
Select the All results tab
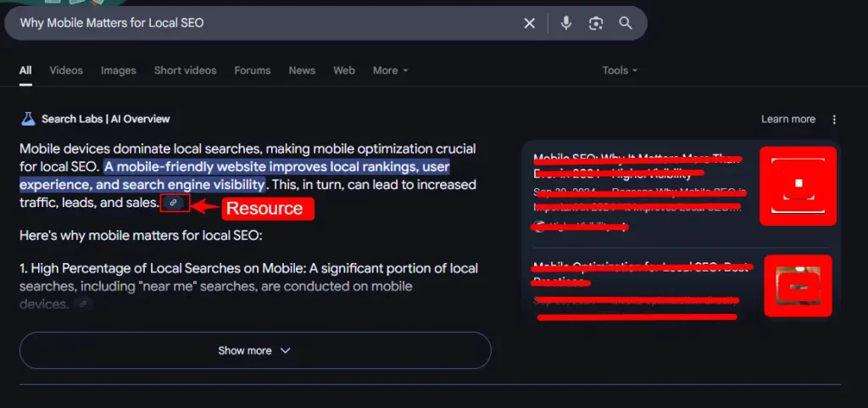click(25, 70)
